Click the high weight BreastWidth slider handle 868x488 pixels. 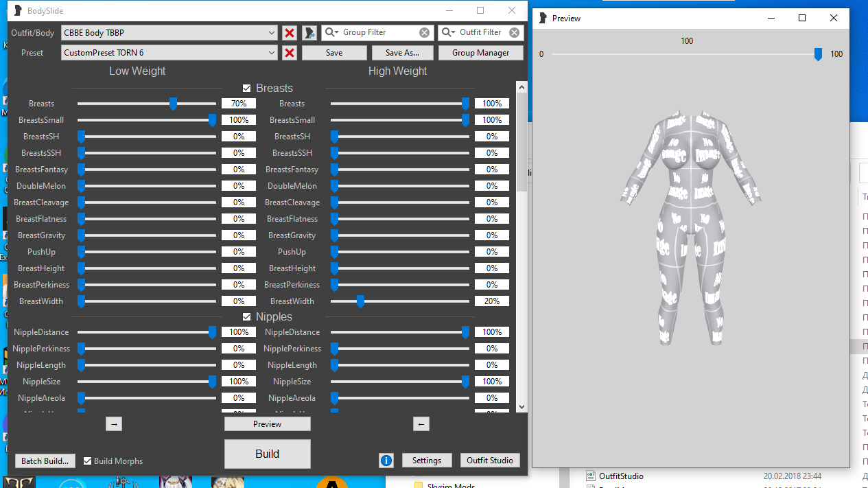(360, 301)
